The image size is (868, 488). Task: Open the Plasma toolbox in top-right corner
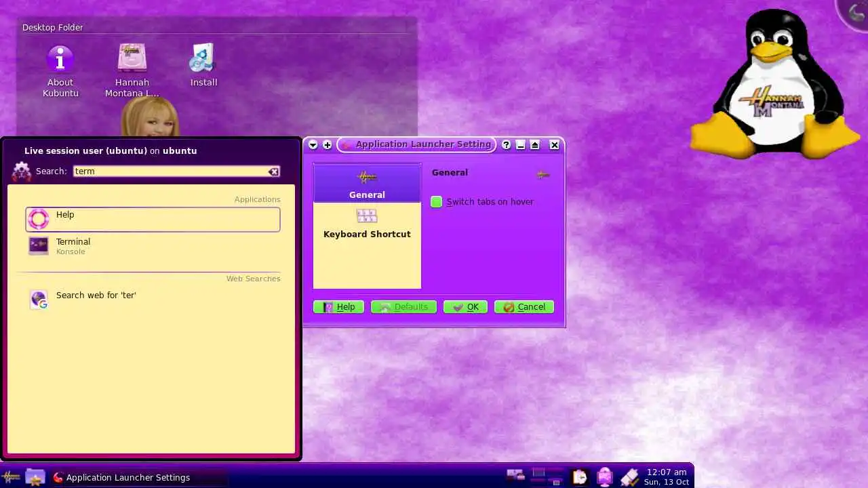click(856, 12)
